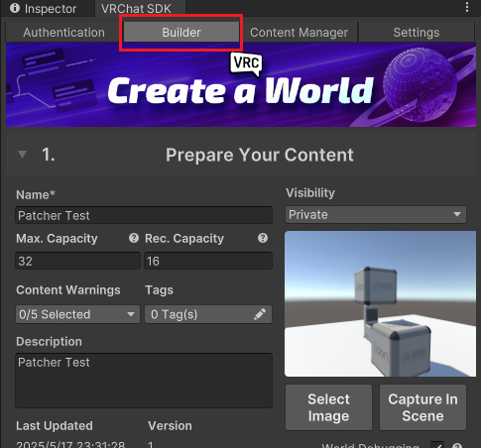Click the Capture In Scene button
The width and height of the screenshot is (481, 448).
(x=422, y=407)
